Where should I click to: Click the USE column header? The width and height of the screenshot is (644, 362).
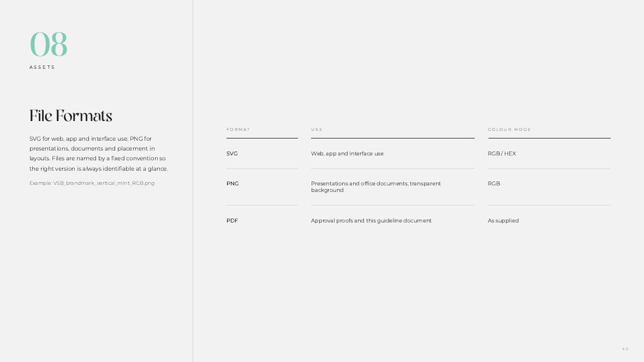click(x=317, y=129)
